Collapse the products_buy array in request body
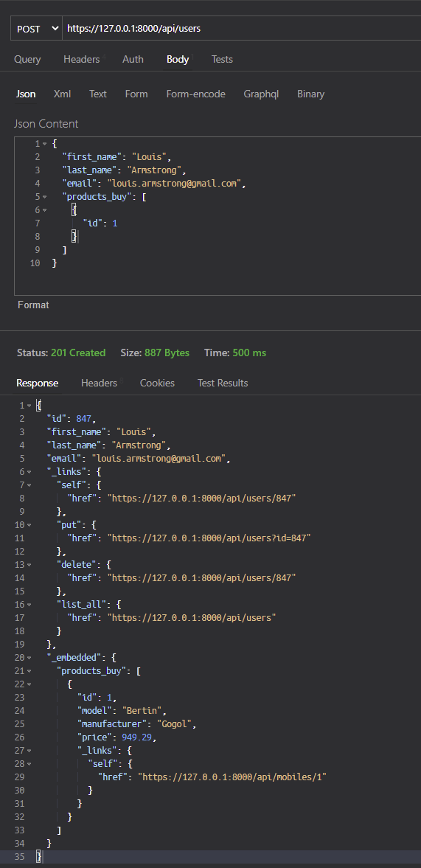This screenshot has height=868, width=421. click(x=45, y=196)
